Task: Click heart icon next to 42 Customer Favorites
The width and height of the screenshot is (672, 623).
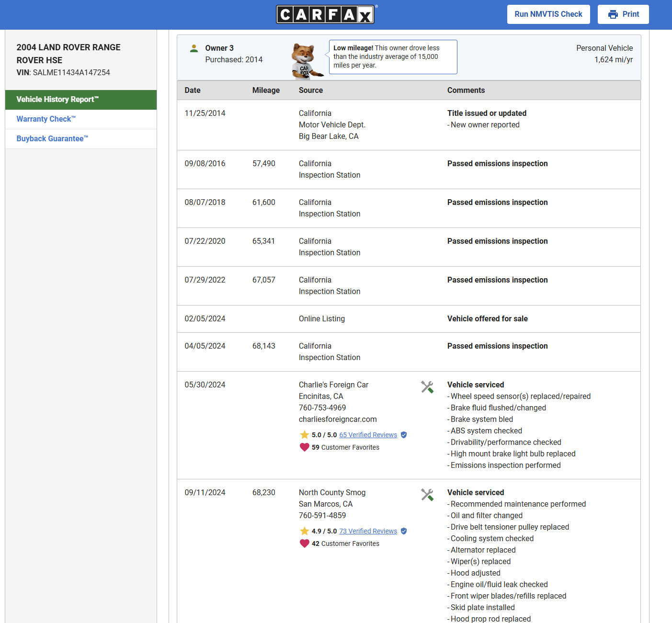Action: tap(304, 544)
